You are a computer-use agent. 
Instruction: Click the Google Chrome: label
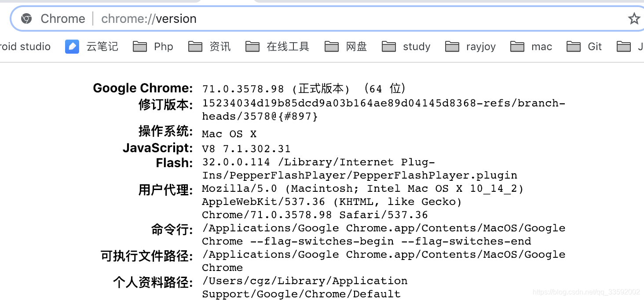pyautogui.click(x=143, y=88)
